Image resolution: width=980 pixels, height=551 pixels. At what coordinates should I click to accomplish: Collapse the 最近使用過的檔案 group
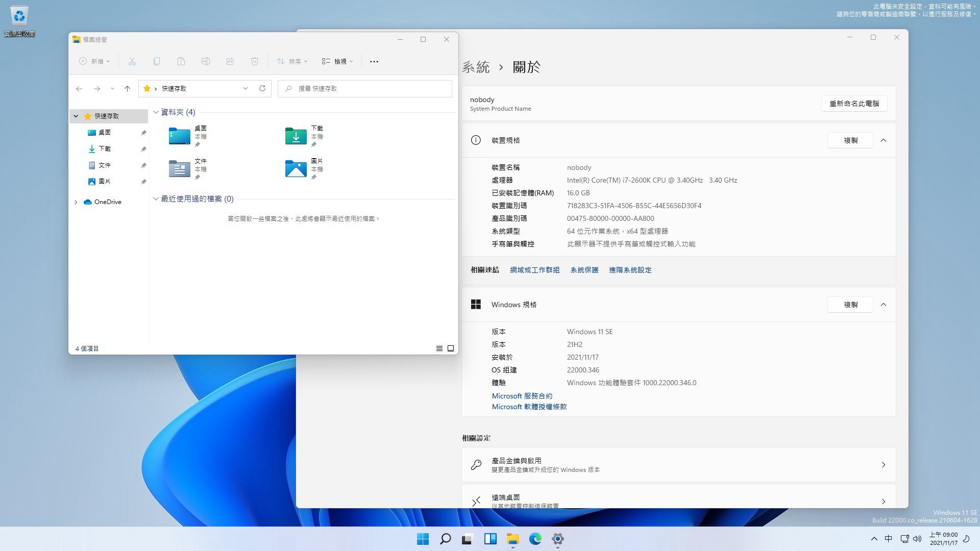156,199
